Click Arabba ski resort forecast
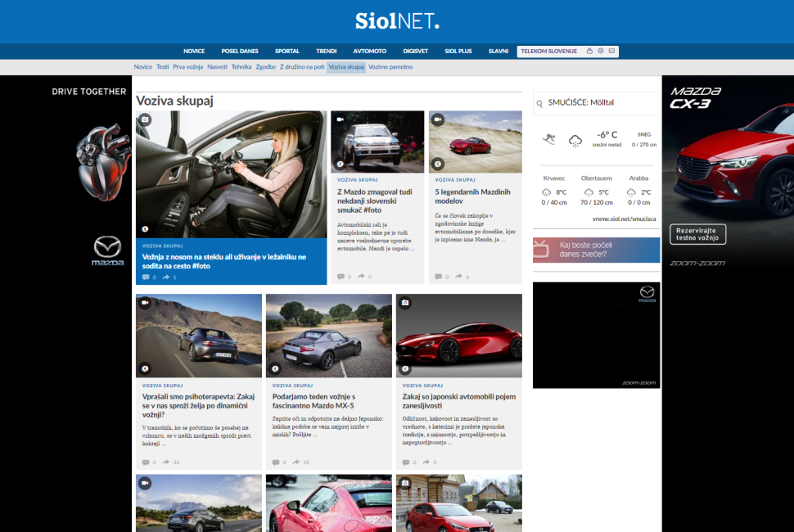 coord(638,191)
